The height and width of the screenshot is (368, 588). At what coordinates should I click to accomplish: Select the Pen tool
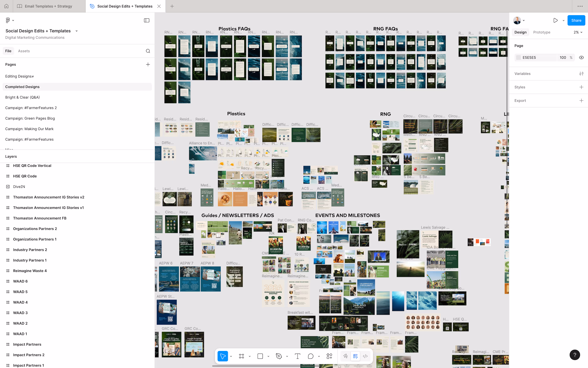pos(279,356)
